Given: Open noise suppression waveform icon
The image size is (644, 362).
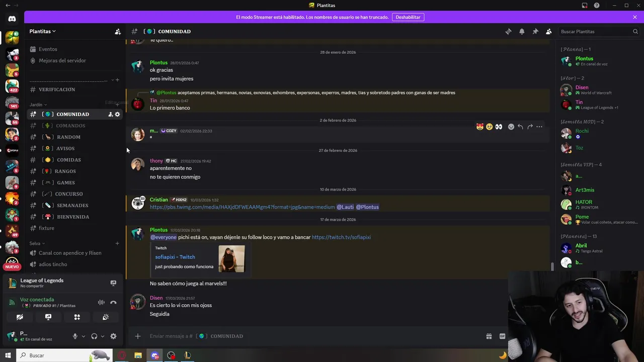Looking at the screenshot, I should (x=101, y=302).
